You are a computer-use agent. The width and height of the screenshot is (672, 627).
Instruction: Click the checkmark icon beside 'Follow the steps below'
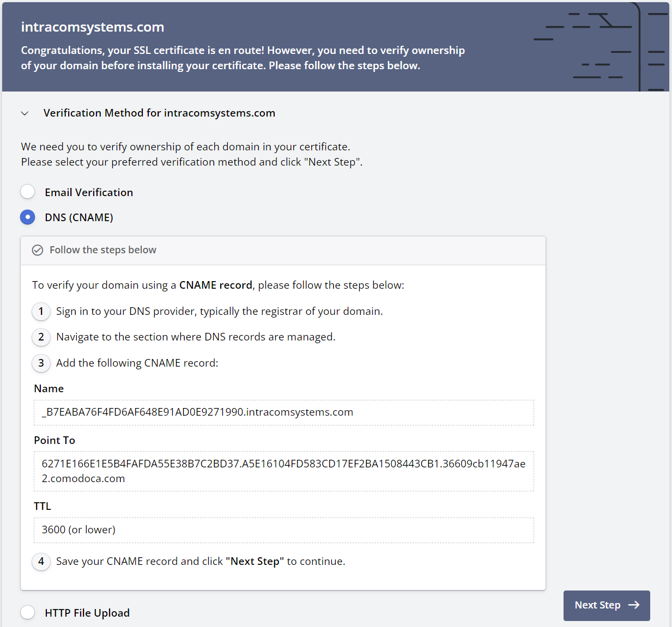(37, 250)
